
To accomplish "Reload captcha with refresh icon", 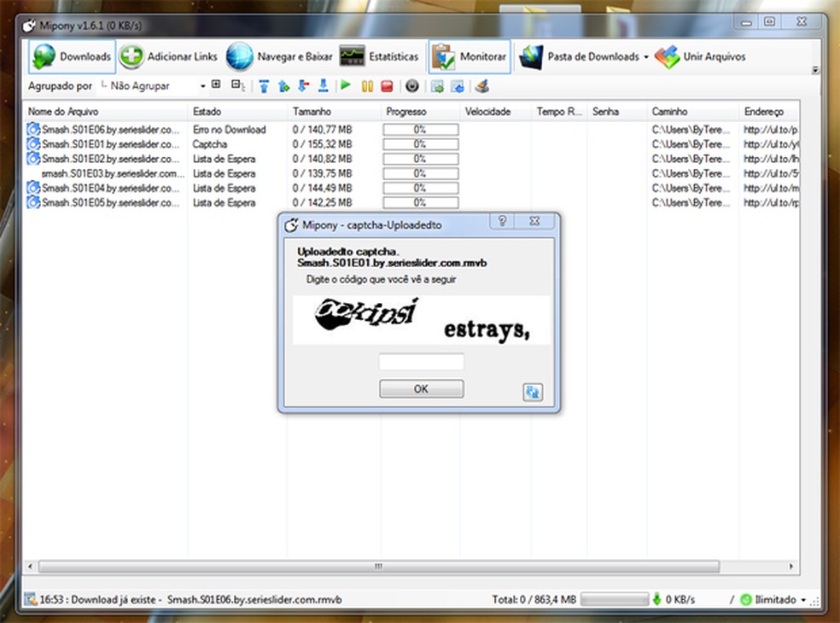I will 533,392.
